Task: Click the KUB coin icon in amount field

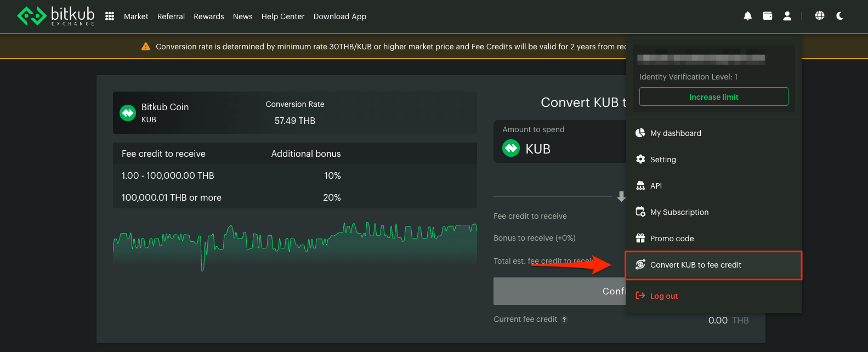Action: [511, 149]
